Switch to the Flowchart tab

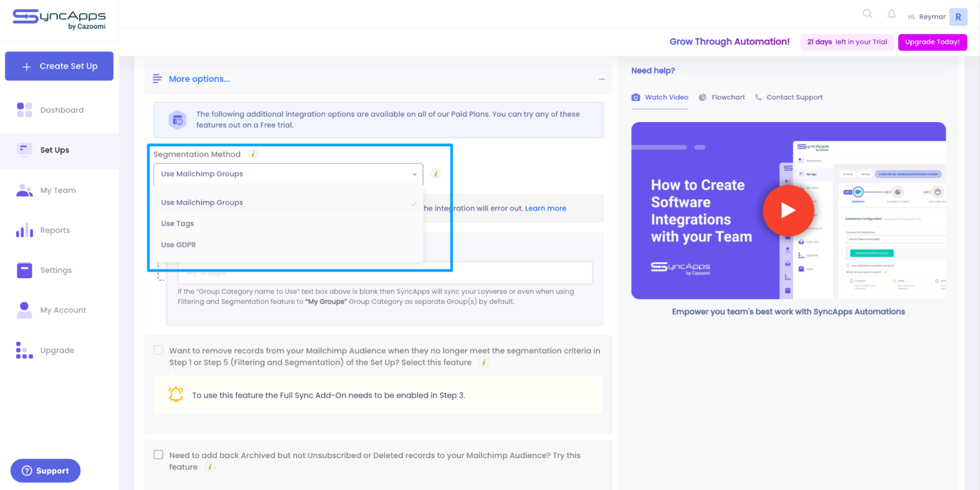[722, 97]
